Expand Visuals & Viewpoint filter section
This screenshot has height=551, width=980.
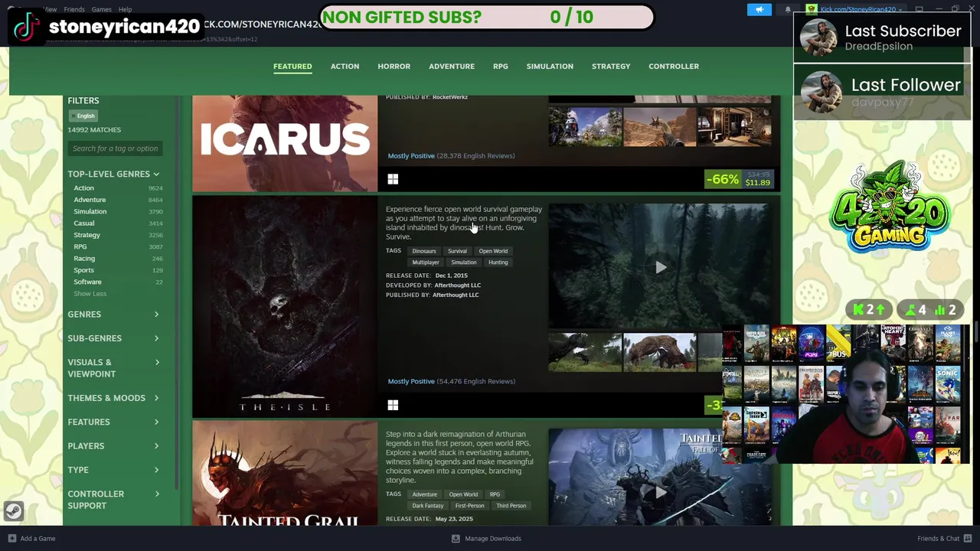point(113,368)
